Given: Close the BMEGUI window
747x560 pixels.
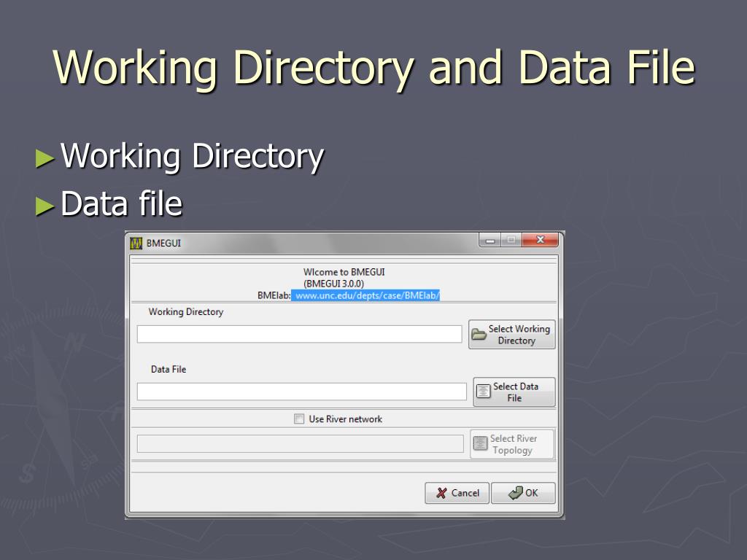Looking at the screenshot, I should click(x=540, y=239).
